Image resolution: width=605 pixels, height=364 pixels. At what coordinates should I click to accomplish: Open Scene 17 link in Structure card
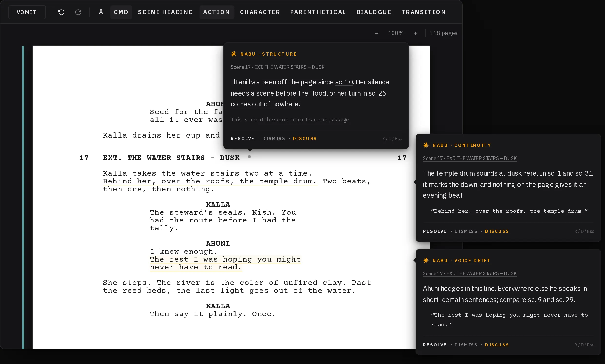point(278,67)
